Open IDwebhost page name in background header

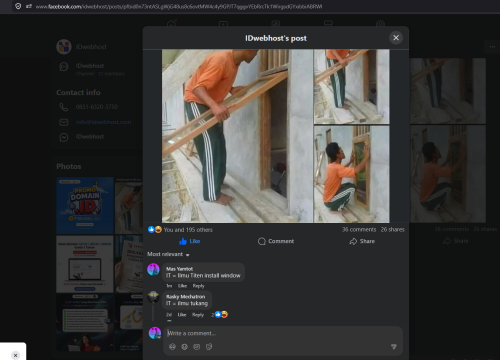(x=91, y=47)
